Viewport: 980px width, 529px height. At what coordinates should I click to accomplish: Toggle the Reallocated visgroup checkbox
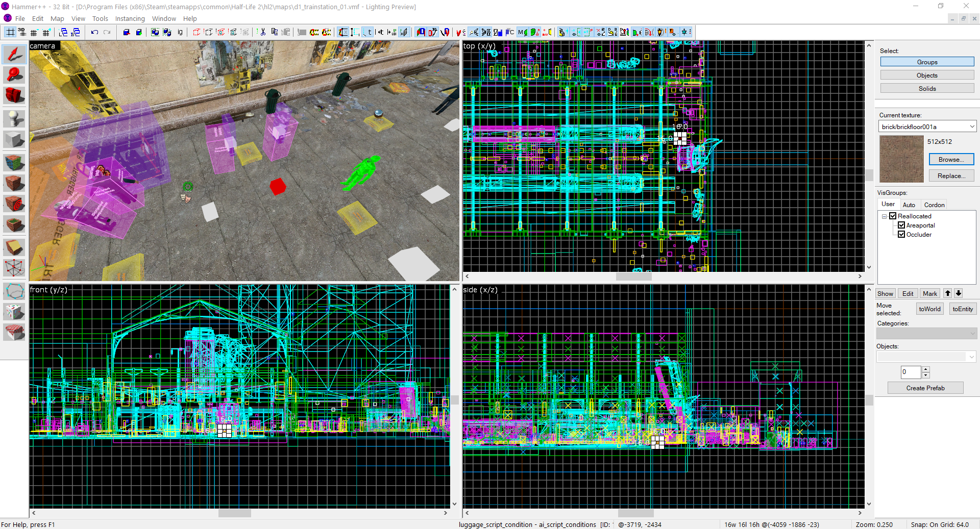pos(893,216)
